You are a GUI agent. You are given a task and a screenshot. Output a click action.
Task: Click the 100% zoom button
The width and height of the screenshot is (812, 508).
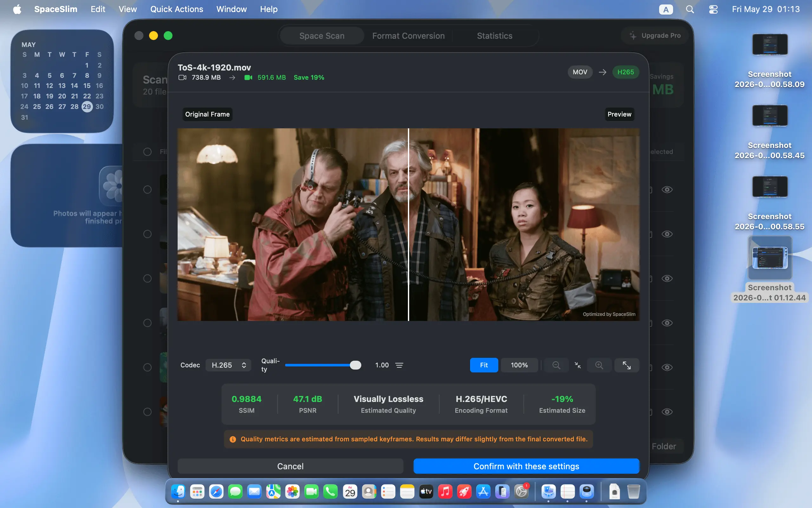(519, 365)
